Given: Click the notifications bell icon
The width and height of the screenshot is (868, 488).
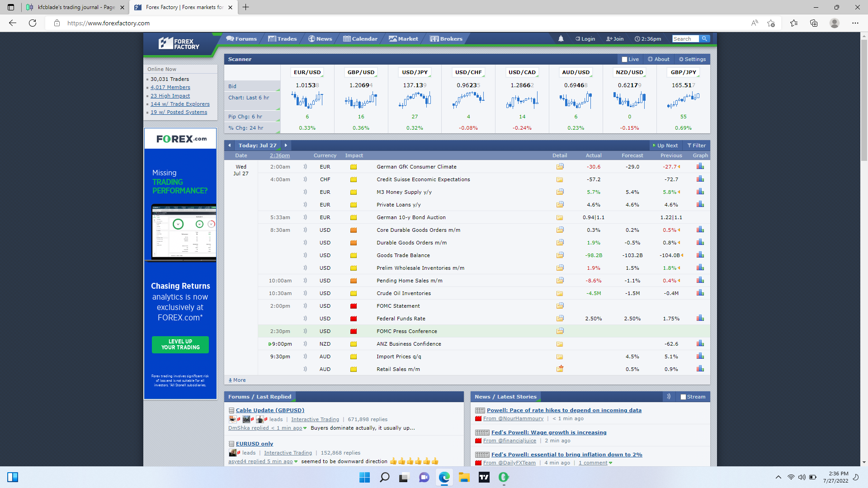Looking at the screenshot, I should (x=561, y=39).
